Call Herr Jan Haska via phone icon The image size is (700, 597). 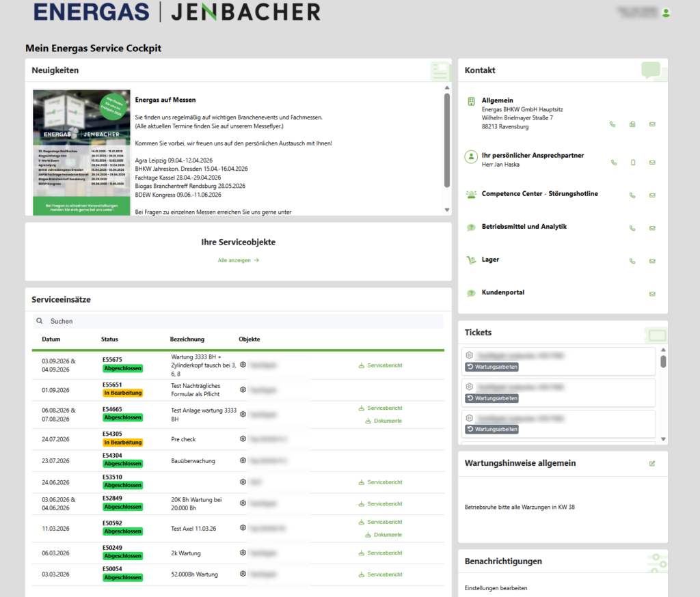(x=614, y=163)
